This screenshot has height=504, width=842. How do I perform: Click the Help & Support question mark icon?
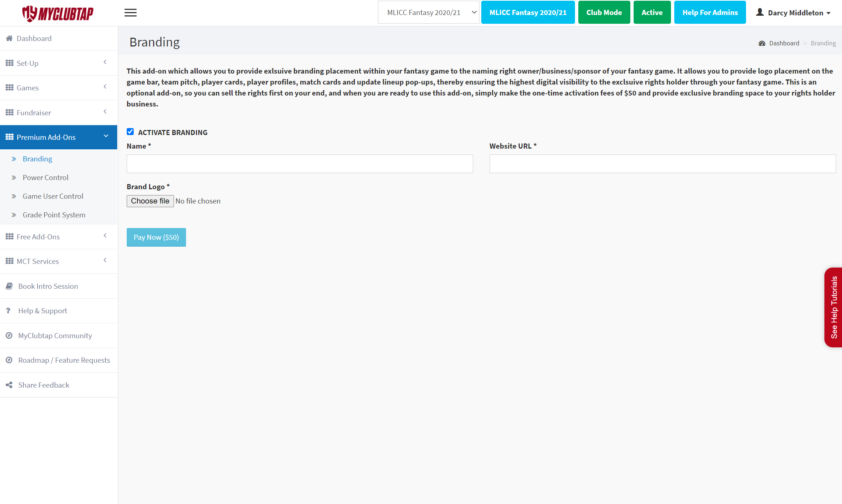8,311
